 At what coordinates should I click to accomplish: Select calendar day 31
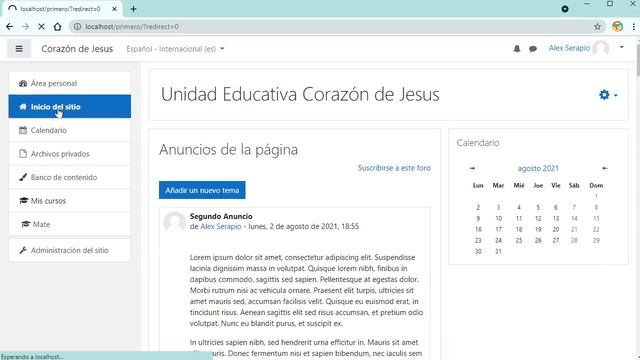point(498,251)
